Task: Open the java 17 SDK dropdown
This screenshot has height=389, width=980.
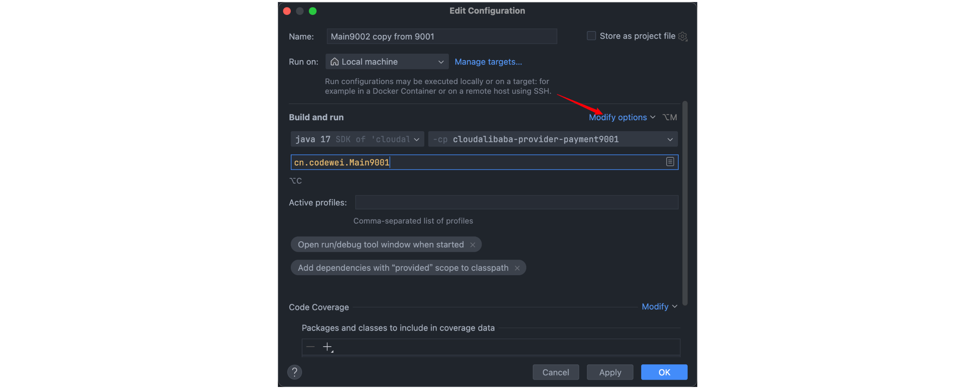Action: pos(357,139)
